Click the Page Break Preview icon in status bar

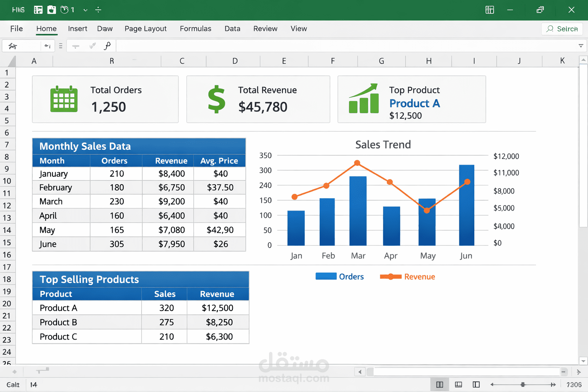(x=476, y=385)
